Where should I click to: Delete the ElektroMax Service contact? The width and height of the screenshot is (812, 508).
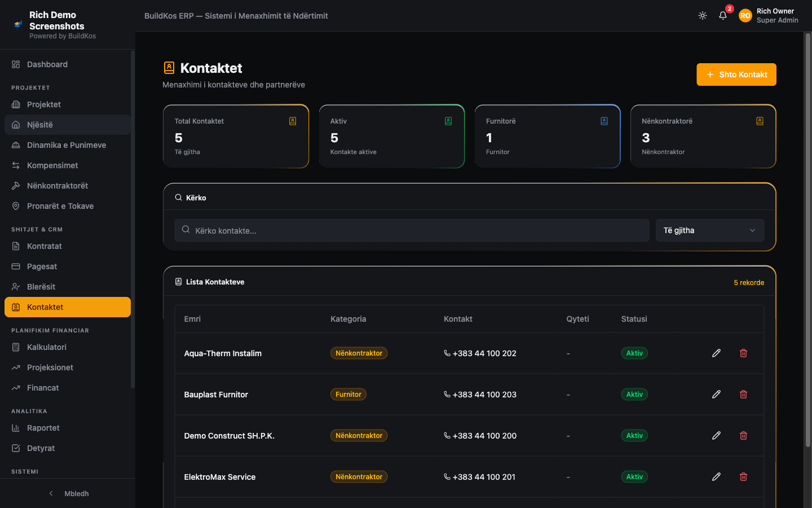(x=743, y=476)
